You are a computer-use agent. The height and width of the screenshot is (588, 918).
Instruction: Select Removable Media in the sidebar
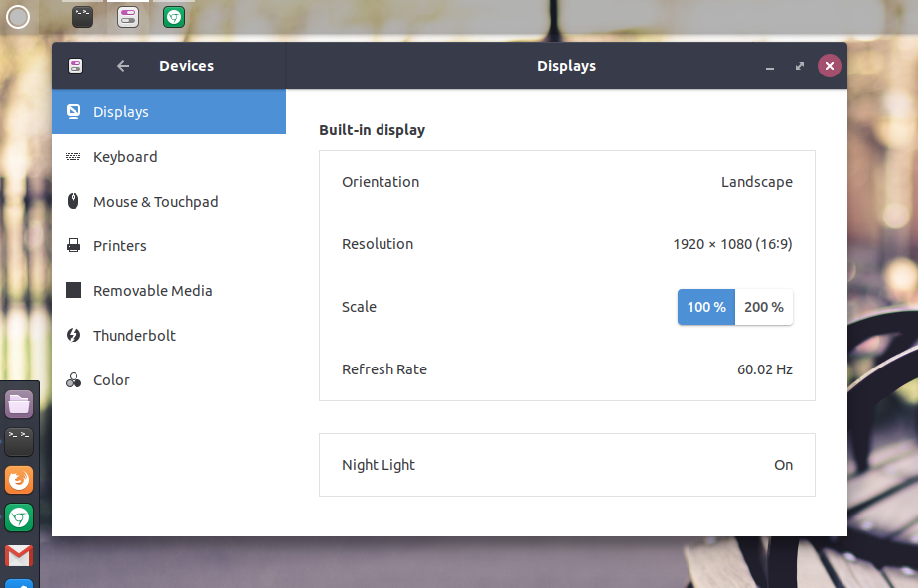[152, 291]
